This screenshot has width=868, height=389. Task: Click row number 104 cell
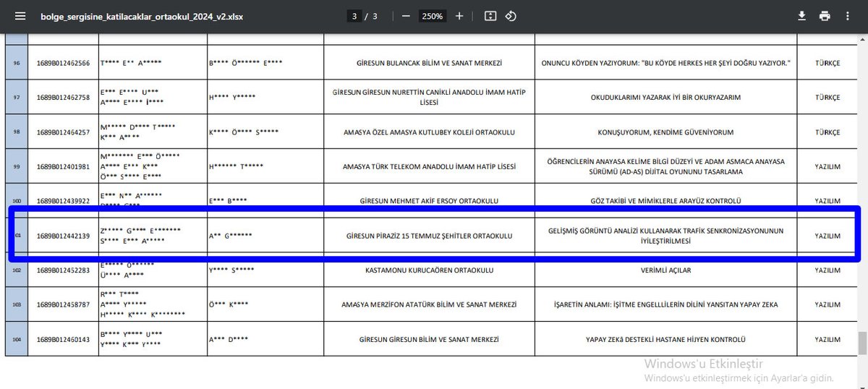17,339
